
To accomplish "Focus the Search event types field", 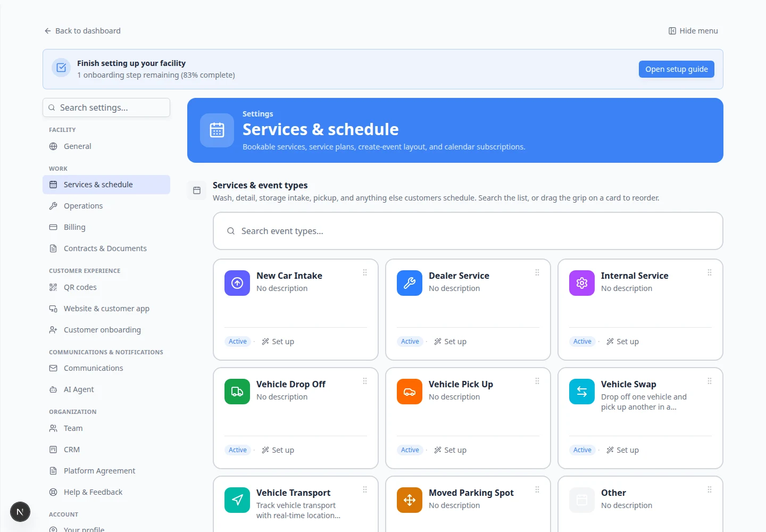I will coord(468,231).
